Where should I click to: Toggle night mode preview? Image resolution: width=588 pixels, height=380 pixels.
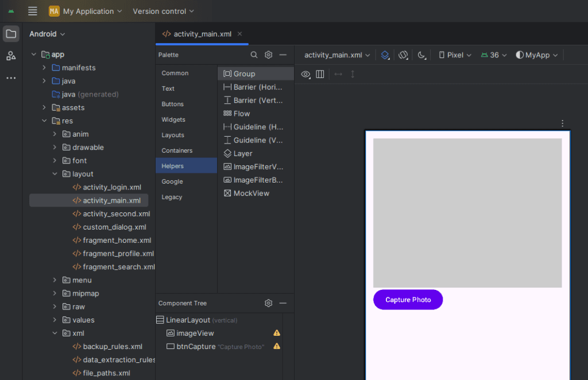point(421,55)
